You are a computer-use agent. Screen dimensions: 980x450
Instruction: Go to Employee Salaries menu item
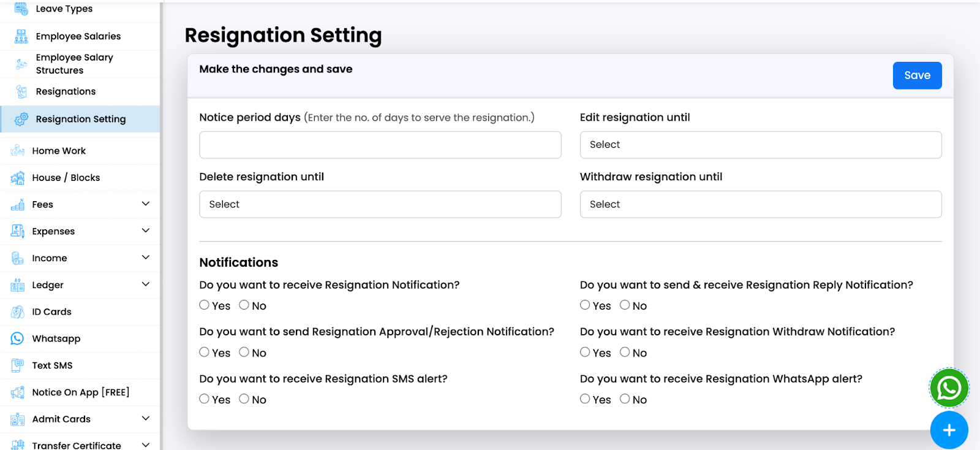point(78,36)
